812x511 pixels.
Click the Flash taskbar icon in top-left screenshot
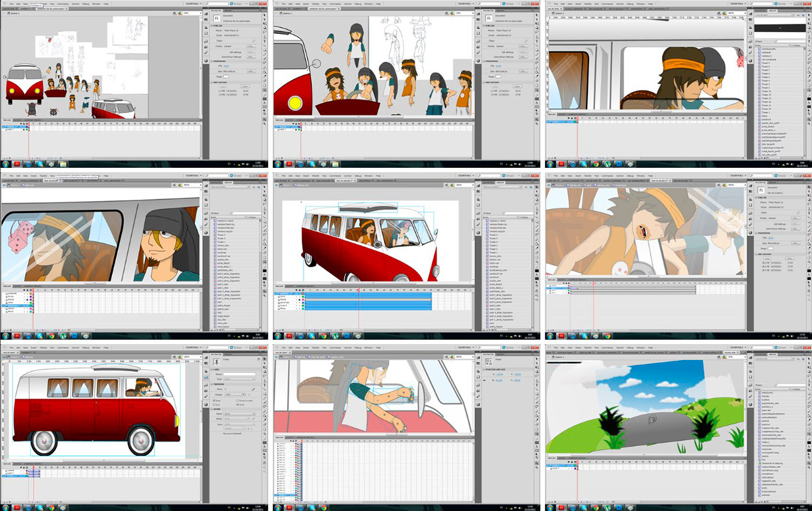tap(17, 164)
